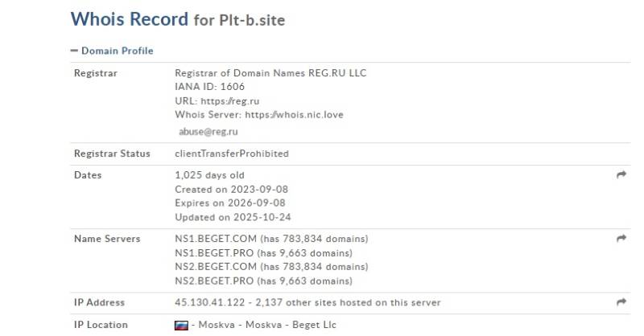Click the share arrow in IP Address row

click(621, 302)
